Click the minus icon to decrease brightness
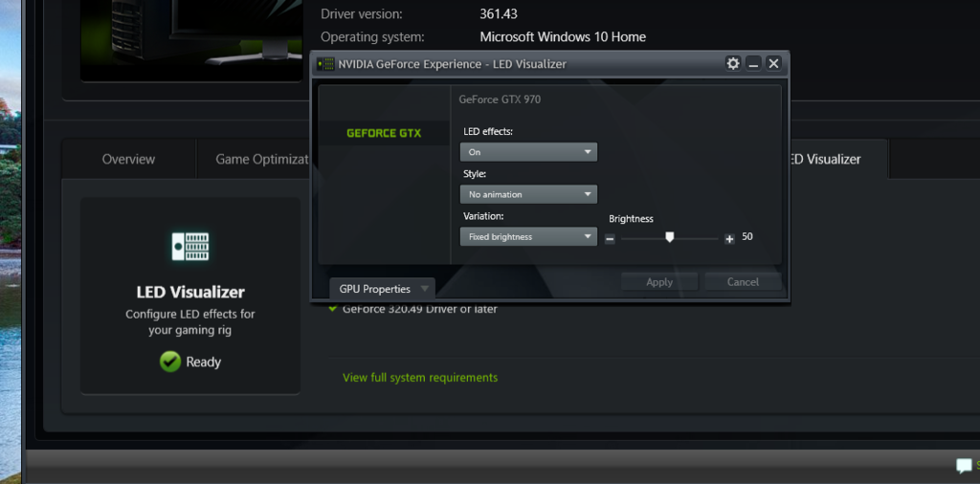Screen dimensions: 980x484 [610, 238]
